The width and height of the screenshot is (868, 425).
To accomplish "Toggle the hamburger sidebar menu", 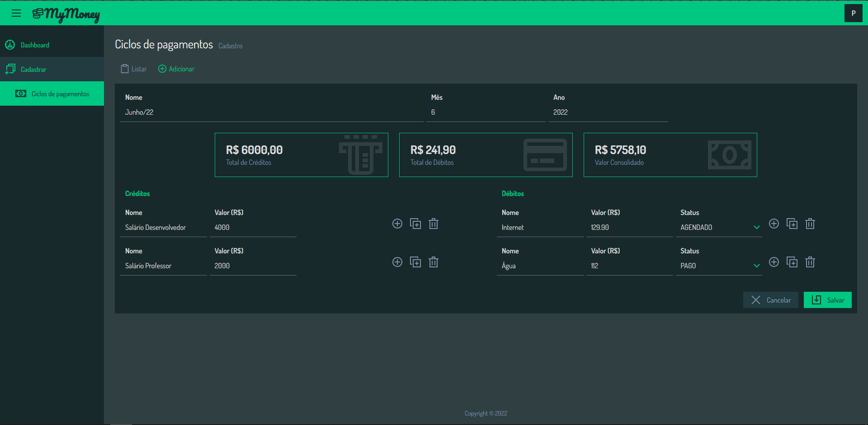I will pyautogui.click(x=16, y=13).
